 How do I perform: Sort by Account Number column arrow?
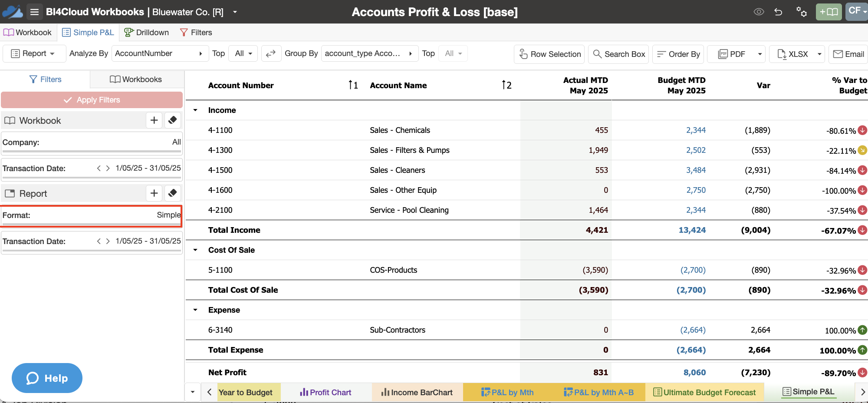(x=353, y=85)
